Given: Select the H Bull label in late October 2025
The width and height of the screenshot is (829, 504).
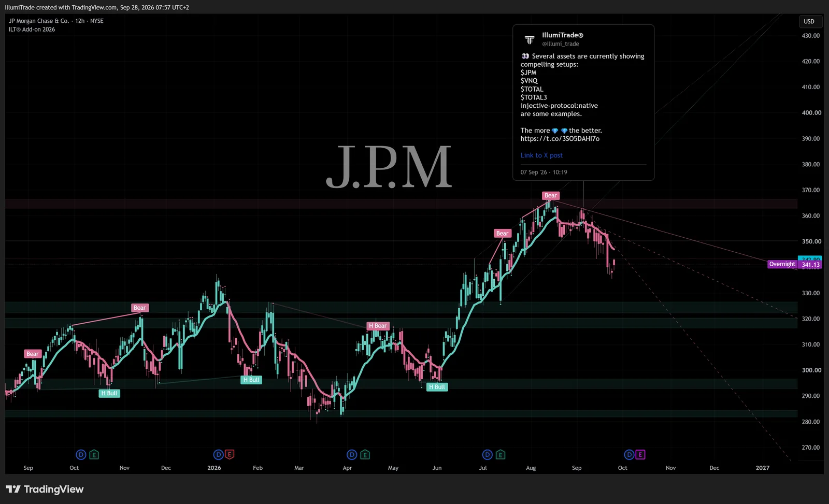Looking at the screenshot, I should [x=109, y=393].
